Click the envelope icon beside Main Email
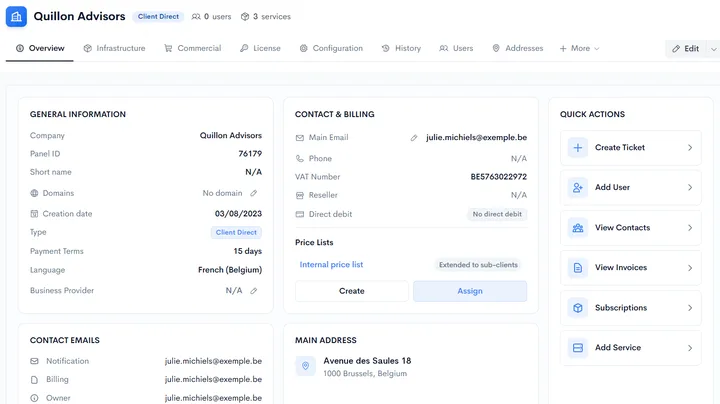 click(300, 138)
